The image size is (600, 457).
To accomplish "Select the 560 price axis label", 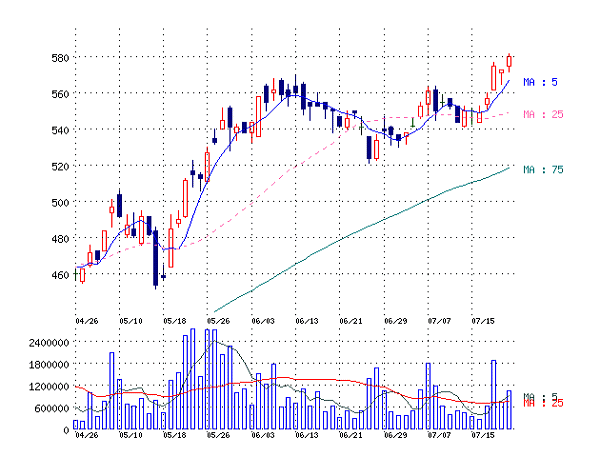I will pos(60,94).
